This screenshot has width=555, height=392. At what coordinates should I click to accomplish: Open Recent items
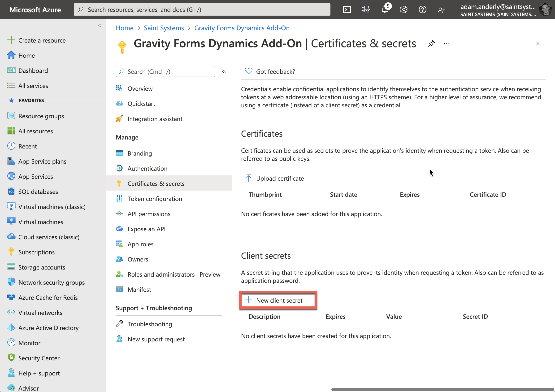pyautogui.click(x=22, y=146)
